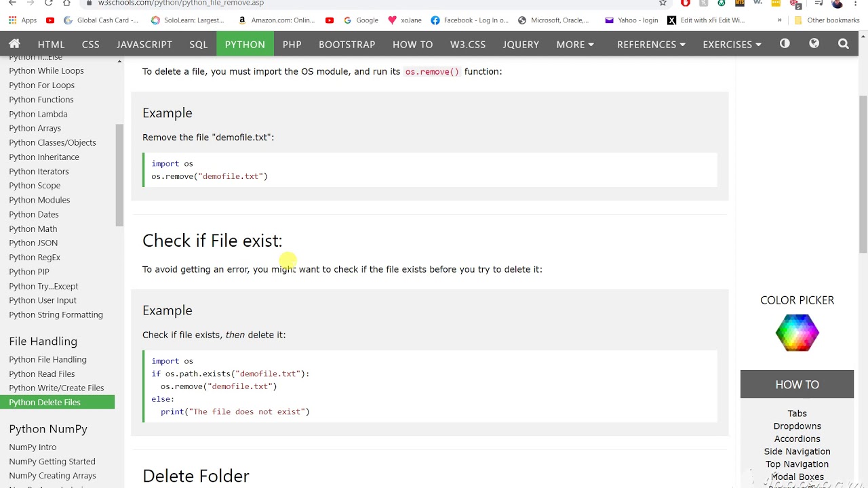Viewport: 868px width, 488px height.
Task: Expand the EXERCISES dropdown
Action: (x=732, y=44)
